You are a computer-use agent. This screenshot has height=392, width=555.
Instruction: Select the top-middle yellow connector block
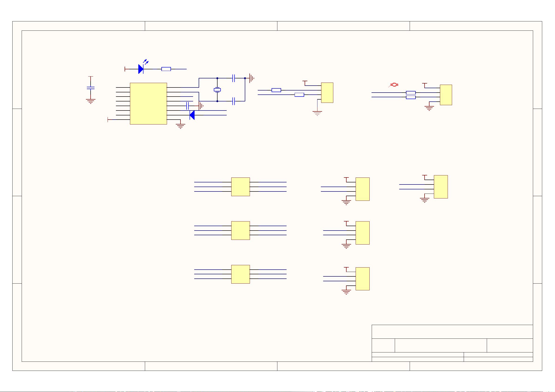(x=327, y=93)
